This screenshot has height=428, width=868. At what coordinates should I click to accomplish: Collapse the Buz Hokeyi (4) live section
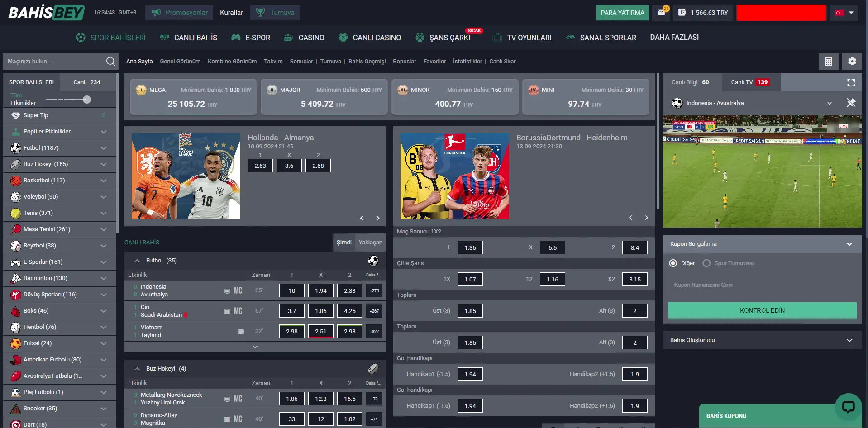[x=137, y=369]
